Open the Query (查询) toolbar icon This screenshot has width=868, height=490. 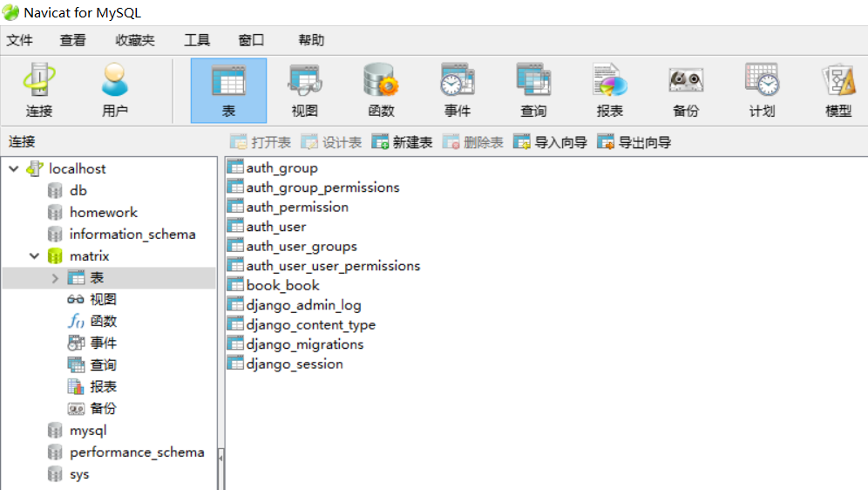pyautogui.click(x=533, y=91)
